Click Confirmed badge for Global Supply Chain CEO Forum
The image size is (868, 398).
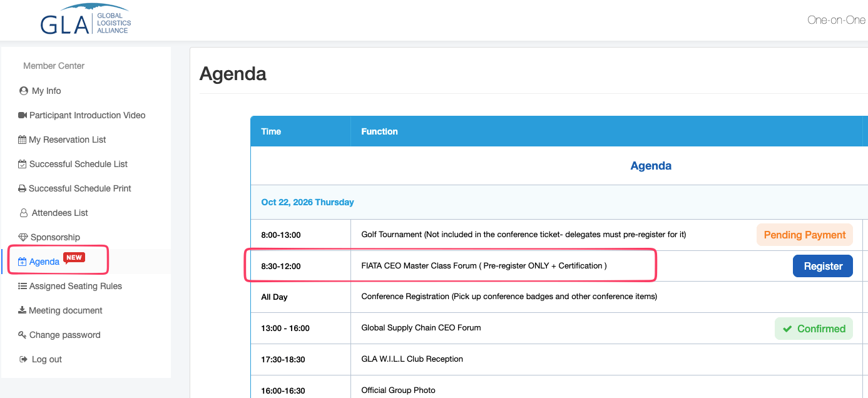click(x=814, y=329)
